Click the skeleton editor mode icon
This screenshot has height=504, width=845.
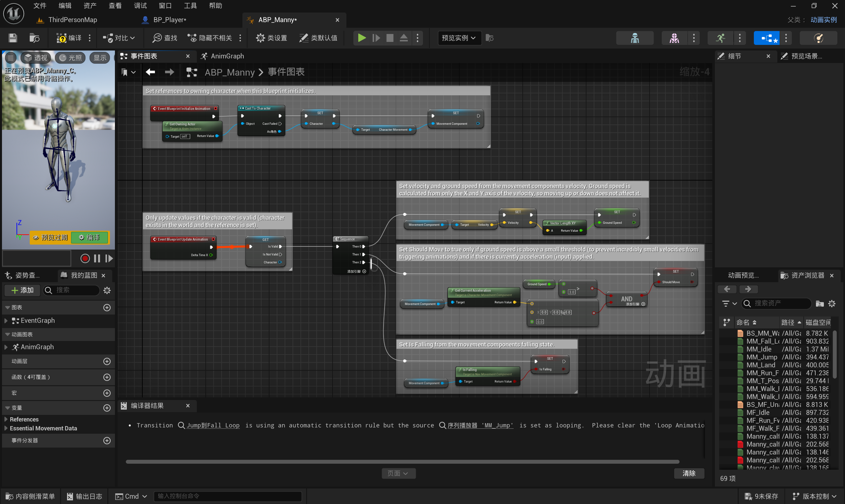tap(634, 38)
